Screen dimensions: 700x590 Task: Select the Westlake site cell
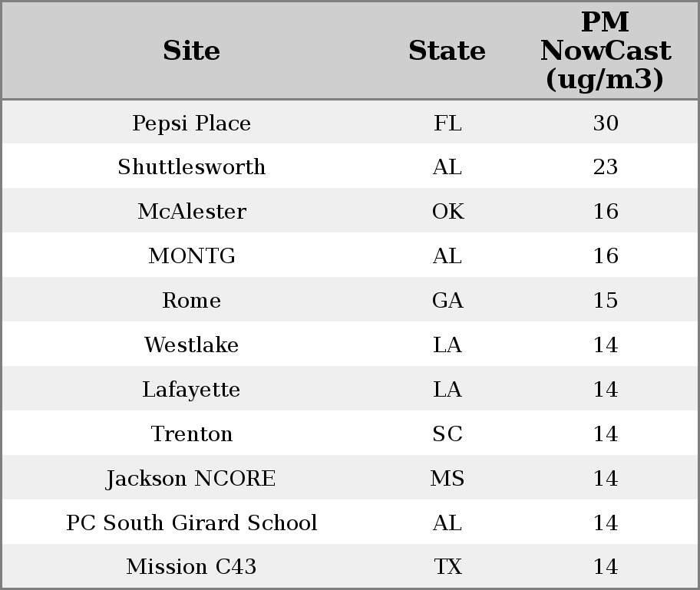coord(191,344)
